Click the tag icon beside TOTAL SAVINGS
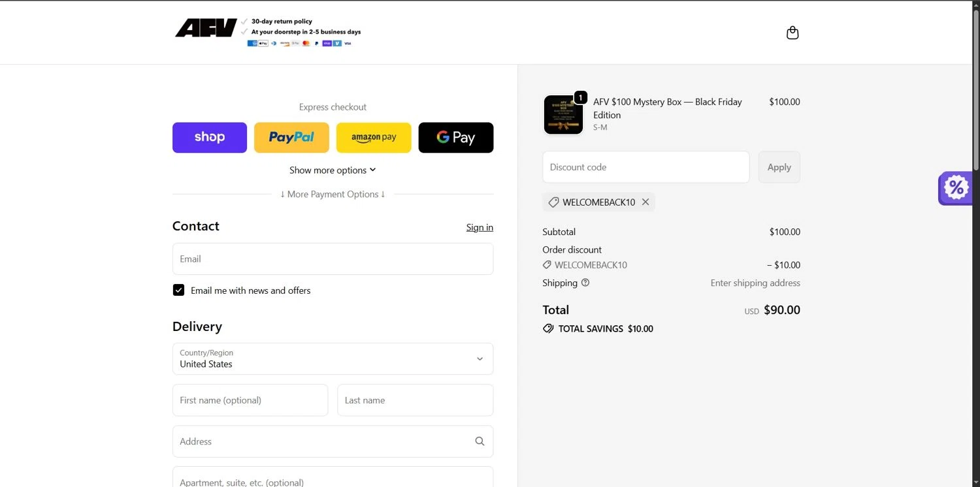 pos(548,328)
